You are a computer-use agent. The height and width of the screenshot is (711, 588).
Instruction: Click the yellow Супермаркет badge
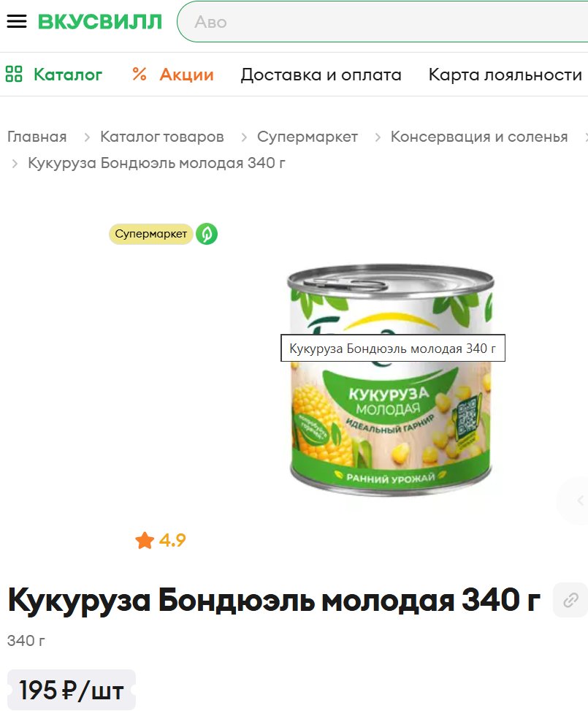[151, 234]
